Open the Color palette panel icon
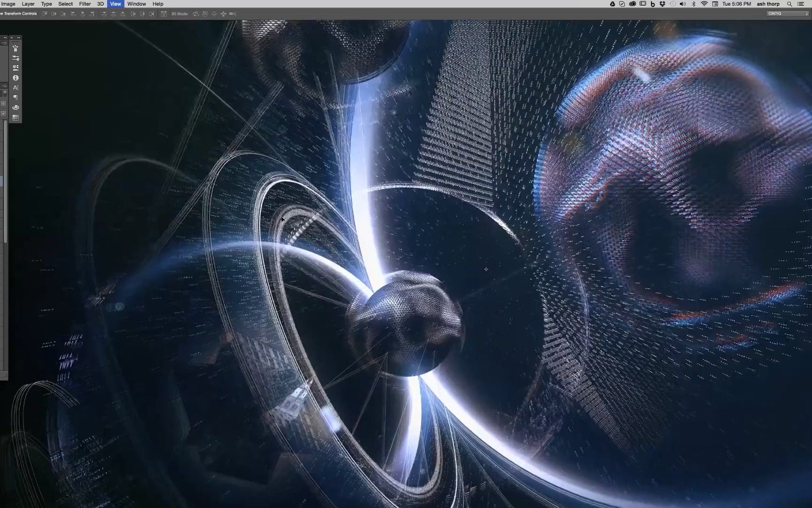Screen dimensions: 812x508 (x=16, y=107)
